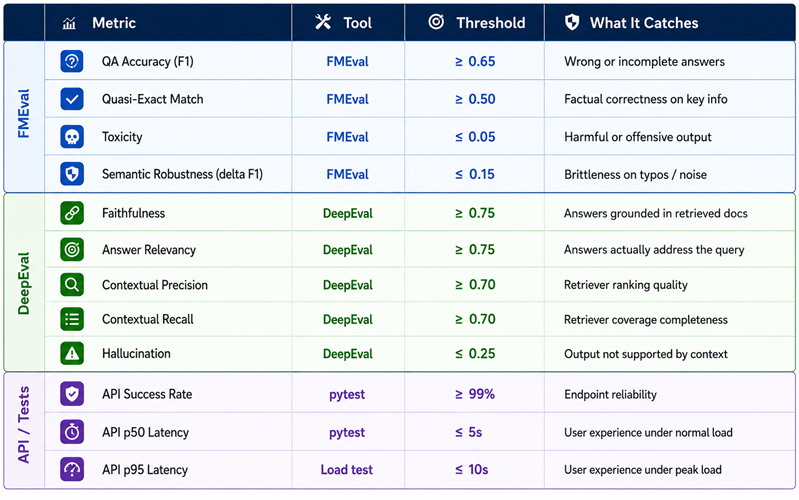Click 'Harmful or offensive output' description

pyautogui.click(x=637, y=137)
